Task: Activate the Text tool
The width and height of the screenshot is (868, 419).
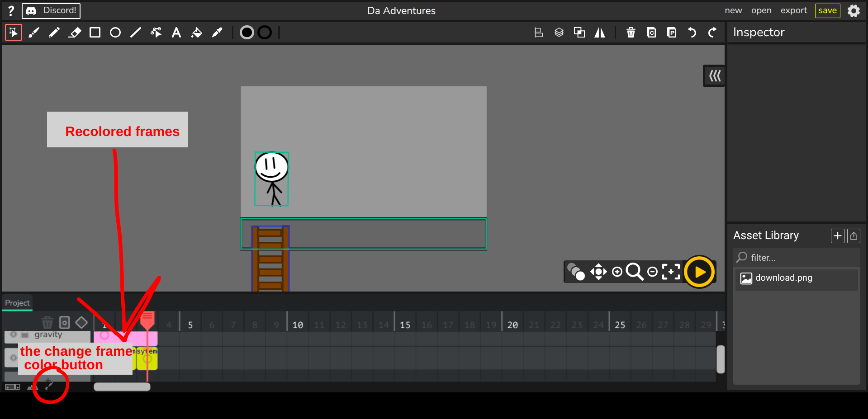Action: pos(176,33)
